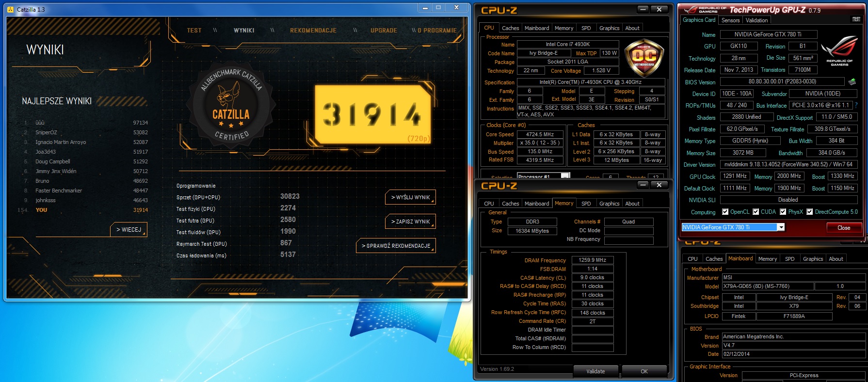The height and width of the screenshot is (382, 868).
Task: Click the Bus Interface question mark icon
Action: tap(856, 105)
